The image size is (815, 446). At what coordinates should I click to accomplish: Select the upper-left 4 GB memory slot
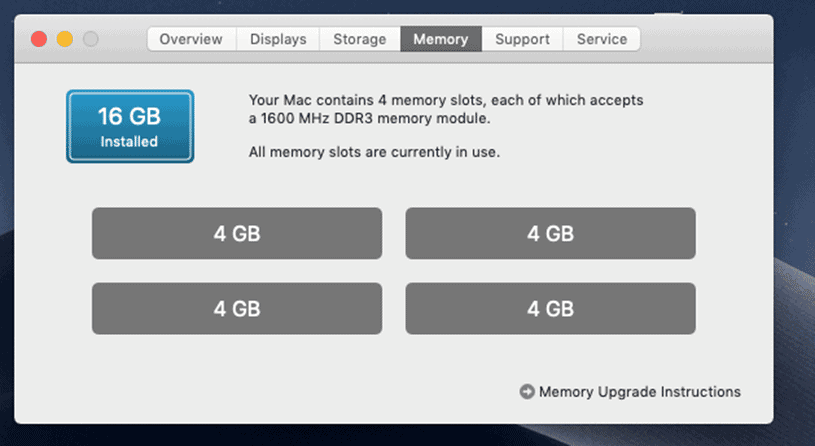(237, 233)
